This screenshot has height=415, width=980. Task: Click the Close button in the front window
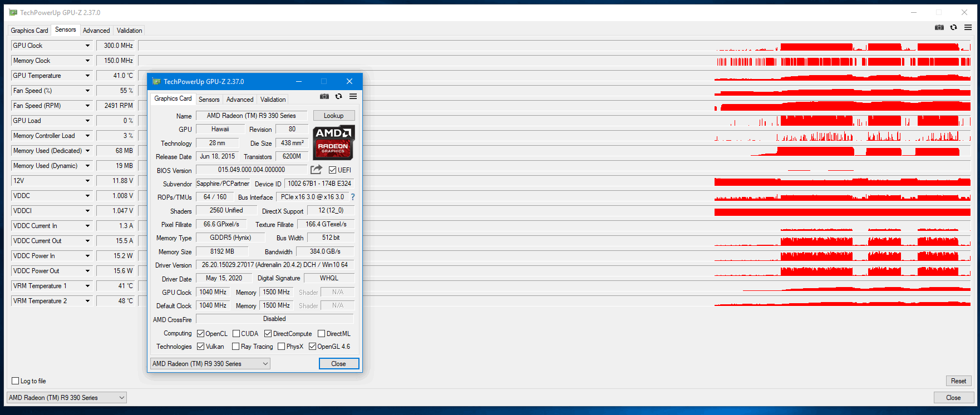coord(339,364)
